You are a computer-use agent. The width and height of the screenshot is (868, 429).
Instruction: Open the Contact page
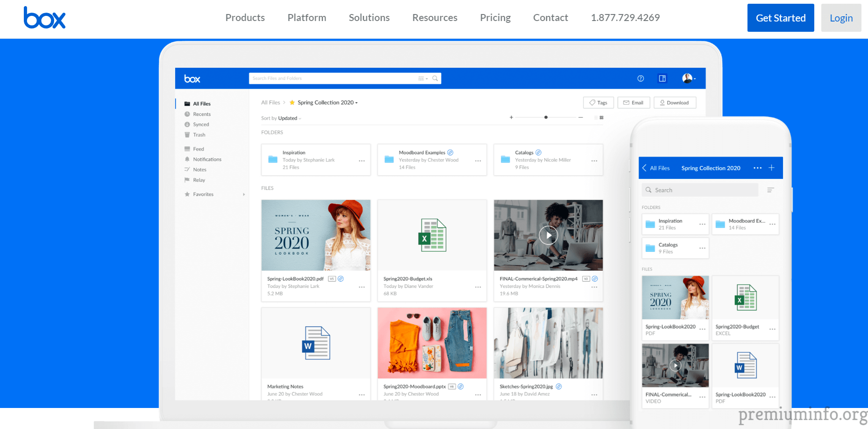550,18
